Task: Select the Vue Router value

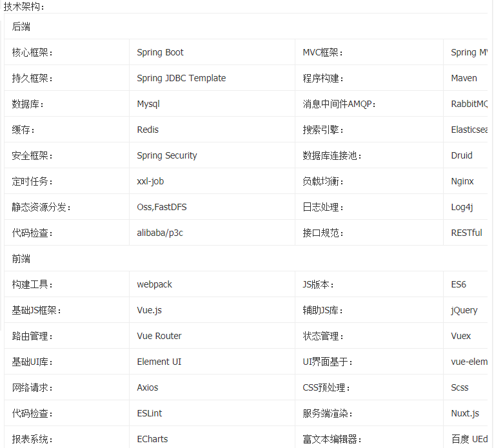Action: coord(159,336)
